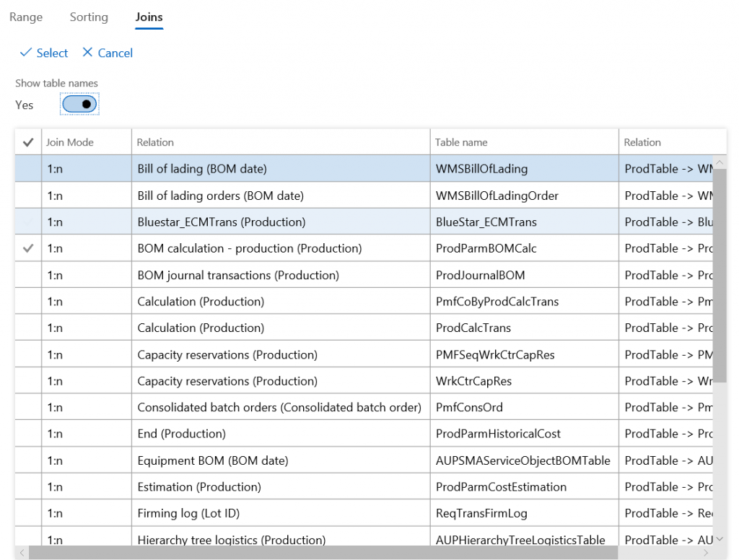Open the Table name column header menu
Screen dimensions: 739x560
pyautogui.click(x=461, y=143)
